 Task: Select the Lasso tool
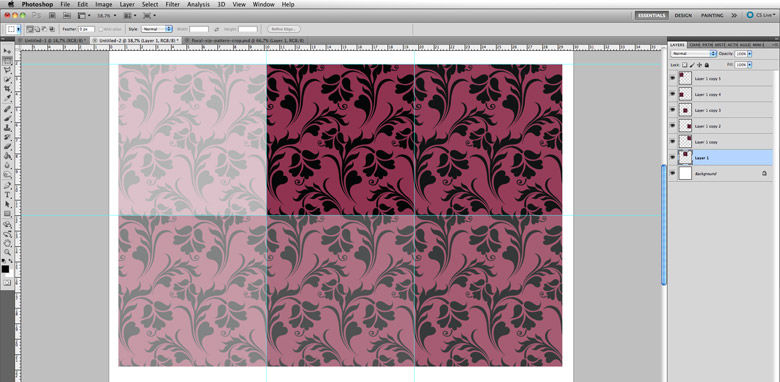(x=7, y=70)
